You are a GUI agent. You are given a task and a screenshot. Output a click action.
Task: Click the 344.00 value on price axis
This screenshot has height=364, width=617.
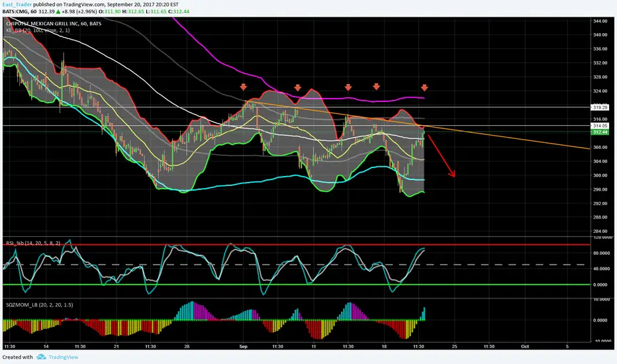[x=600, y=21]
